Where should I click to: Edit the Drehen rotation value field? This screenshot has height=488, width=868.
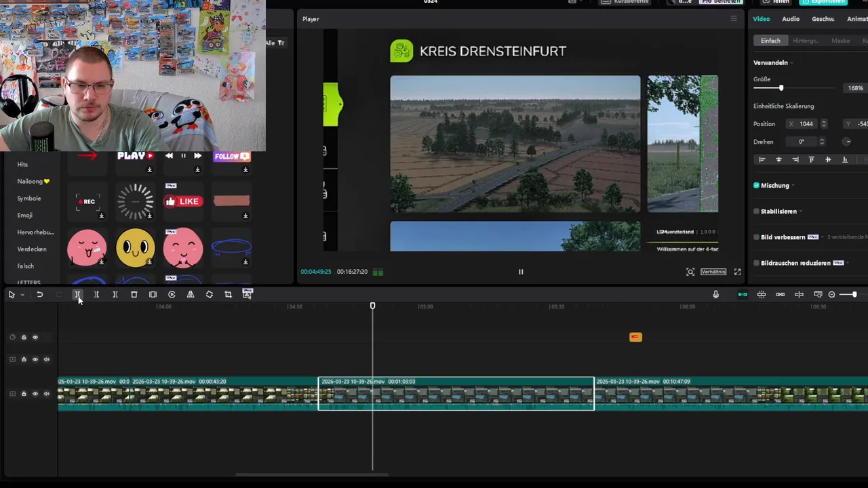(x=801, y=142)
